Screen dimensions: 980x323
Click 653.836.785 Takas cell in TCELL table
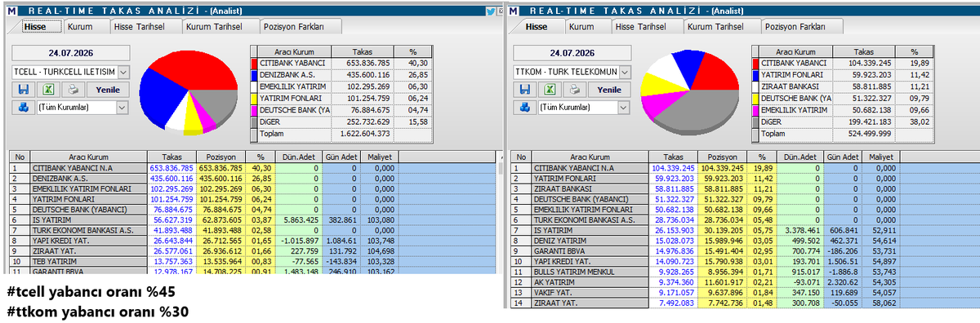tap(171, 168)
